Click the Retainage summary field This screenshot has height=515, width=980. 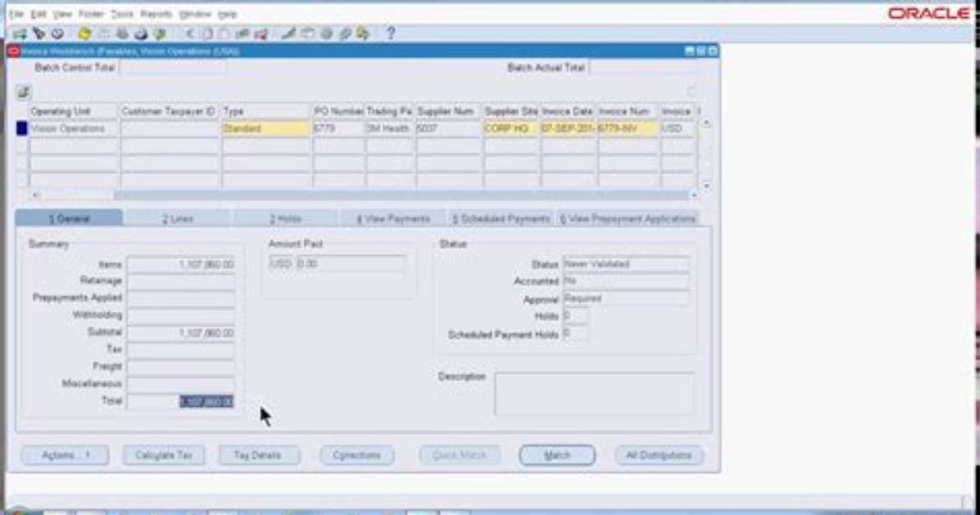(x=181, y=281)
